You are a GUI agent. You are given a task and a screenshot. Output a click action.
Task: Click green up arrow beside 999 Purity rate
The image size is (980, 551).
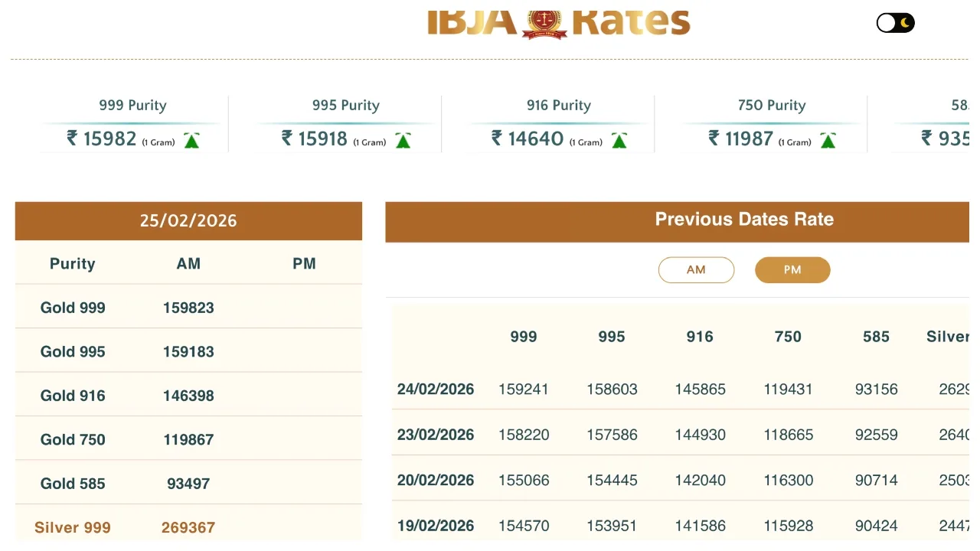pos(191,141)
